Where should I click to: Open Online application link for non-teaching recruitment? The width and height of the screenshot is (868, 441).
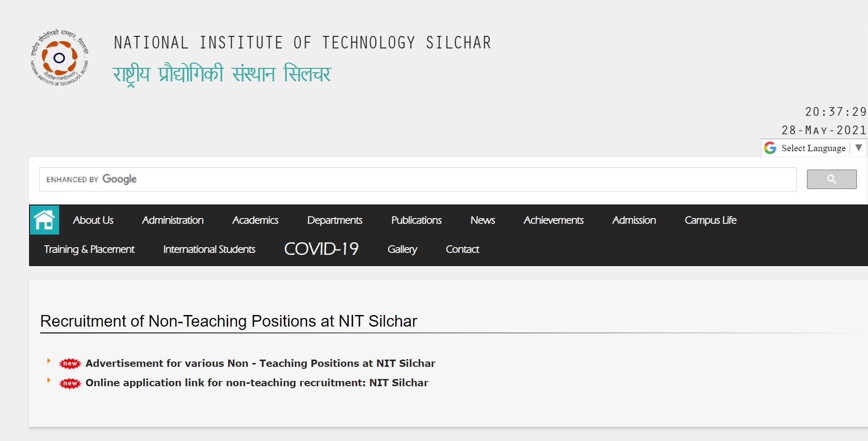[257, 383]
